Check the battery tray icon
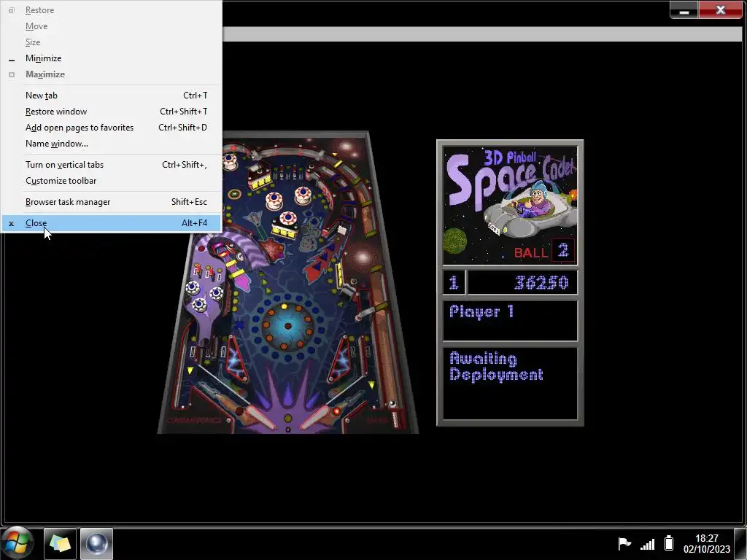Viewport: 747px width, 560px height. pyautogui.click(x=669, y=542)
